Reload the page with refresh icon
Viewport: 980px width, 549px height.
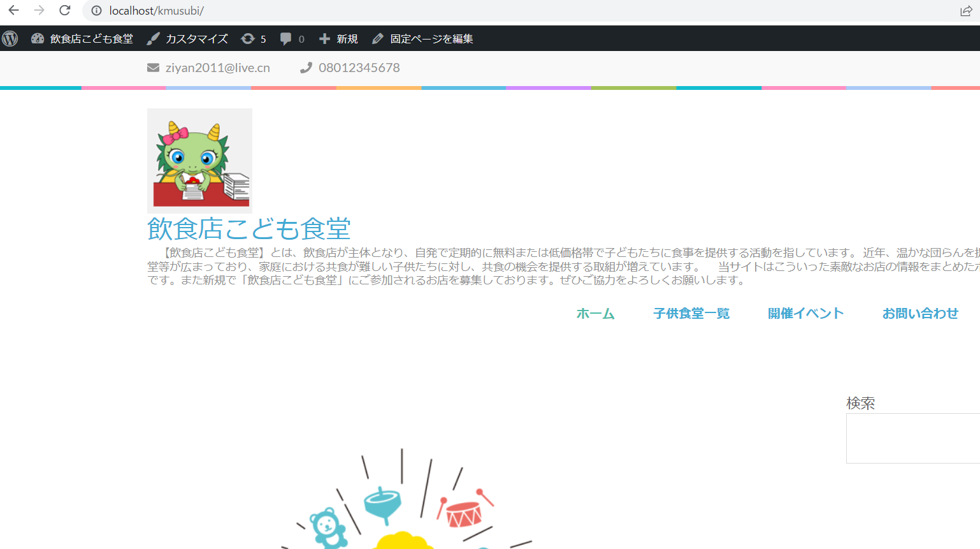65,11
